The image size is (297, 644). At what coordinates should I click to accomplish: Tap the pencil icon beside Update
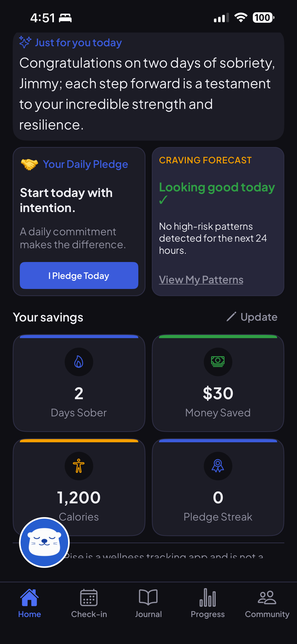pyautogui.click(x=231, y=317)
